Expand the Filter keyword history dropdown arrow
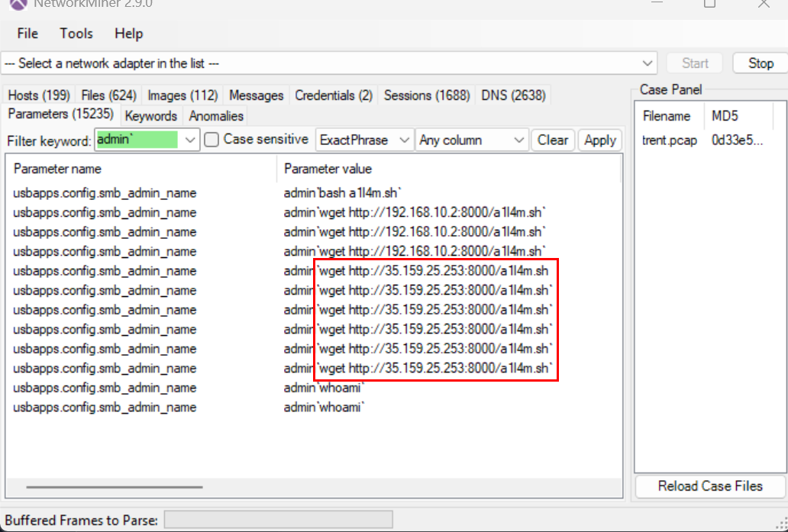788x532 pixels. 190,140
